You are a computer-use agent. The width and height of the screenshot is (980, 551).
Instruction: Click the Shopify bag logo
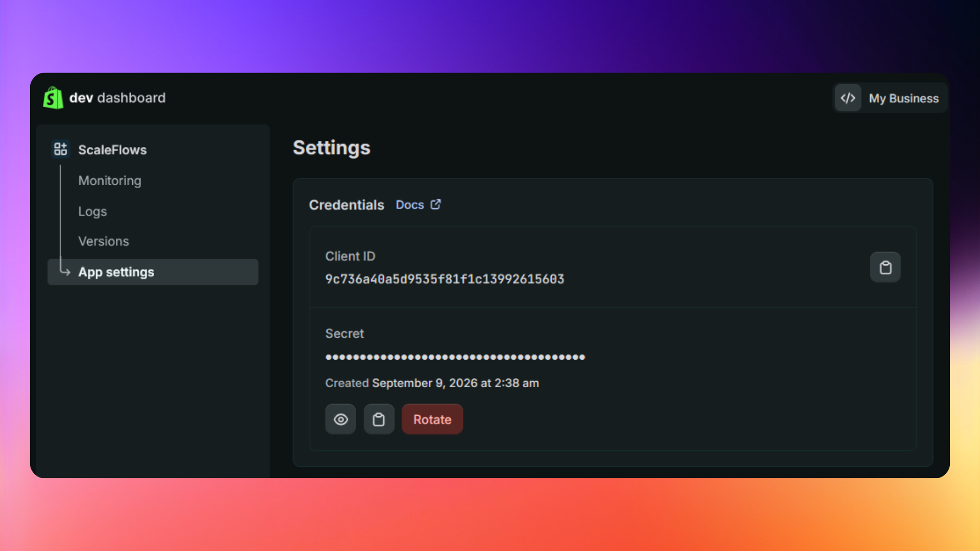(53, 97)
